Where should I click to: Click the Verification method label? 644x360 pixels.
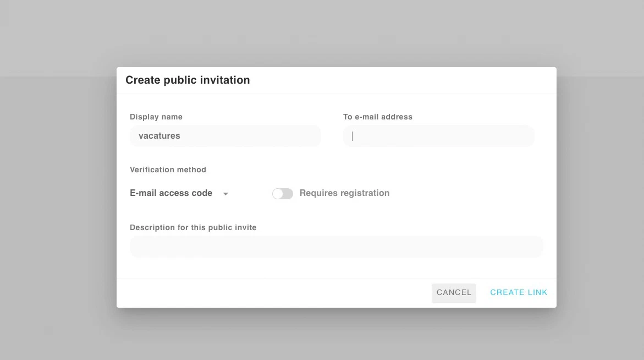point(168,170)
